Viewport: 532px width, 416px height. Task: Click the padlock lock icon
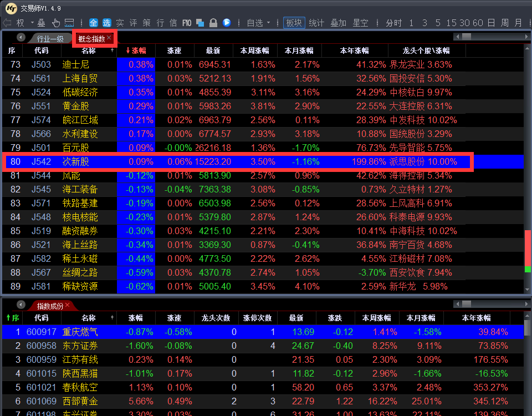pyautogui.click(x=213, y=23)
